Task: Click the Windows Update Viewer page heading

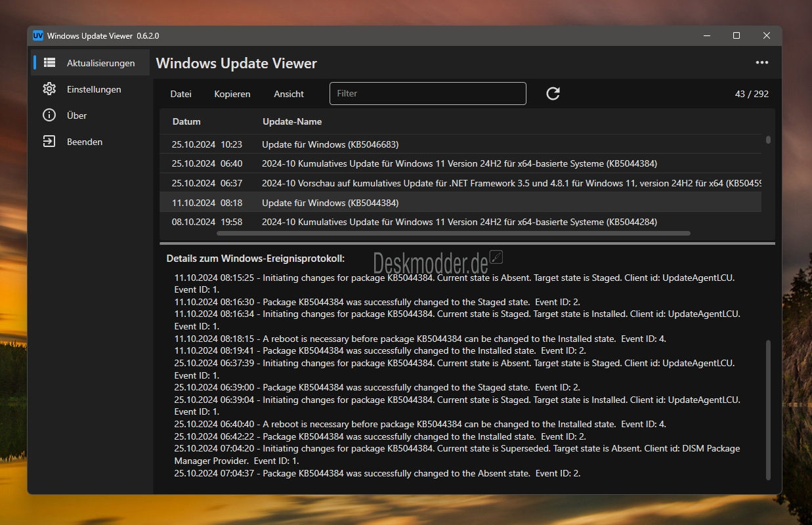Action: [236, 64]
